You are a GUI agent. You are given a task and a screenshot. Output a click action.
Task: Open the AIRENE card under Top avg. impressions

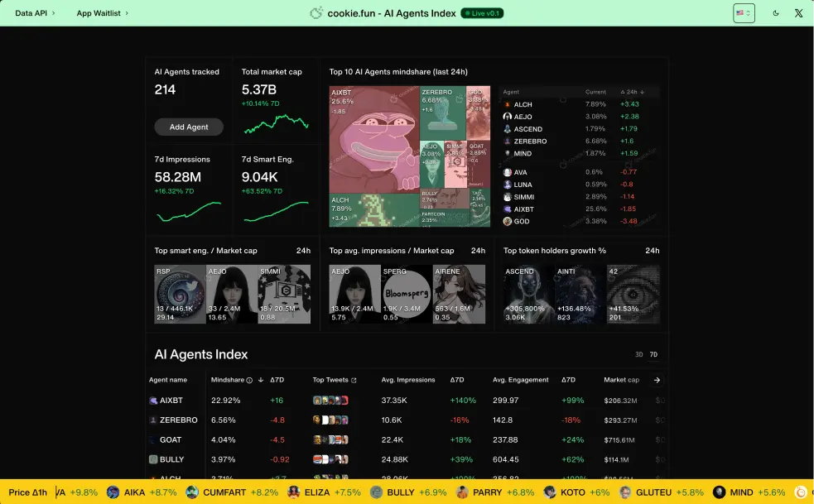[459, 295]
